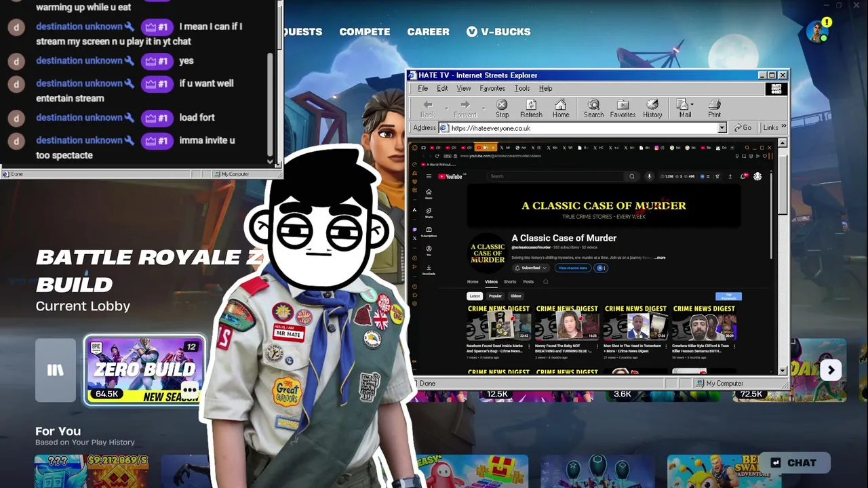The height and width of the screenshot is (488, 868).
Task: Click Home in the Internet Streets Explorer toolbar
Action: tap(561, 108)
